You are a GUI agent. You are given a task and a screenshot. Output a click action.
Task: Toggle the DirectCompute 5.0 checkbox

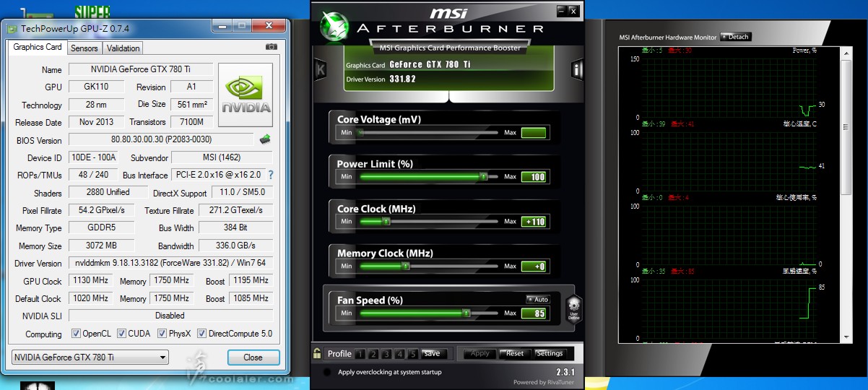(x=201, y=334)
